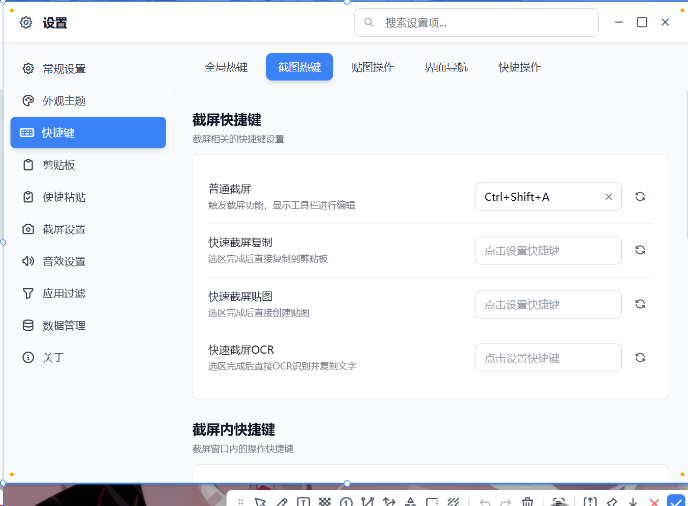Switch to the 全局热键 tab
The image size is (688, 506).
pos(226,67)
